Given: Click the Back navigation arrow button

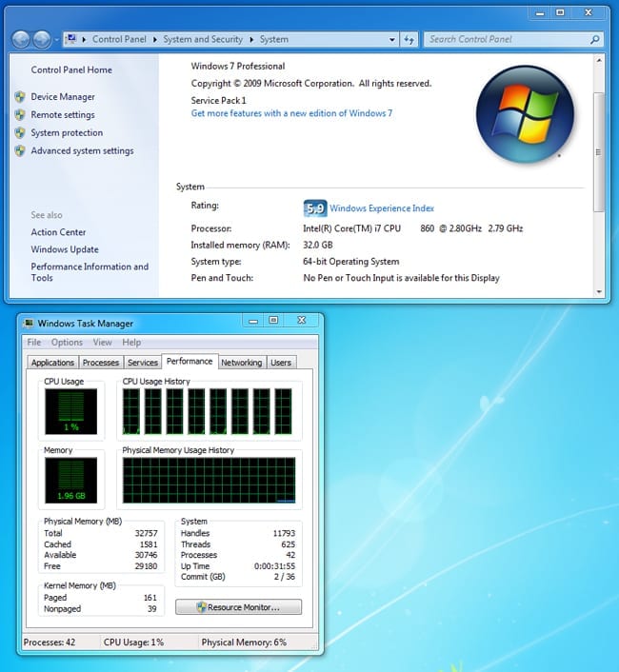Looking at the screenshot, I should pos(20,39).
